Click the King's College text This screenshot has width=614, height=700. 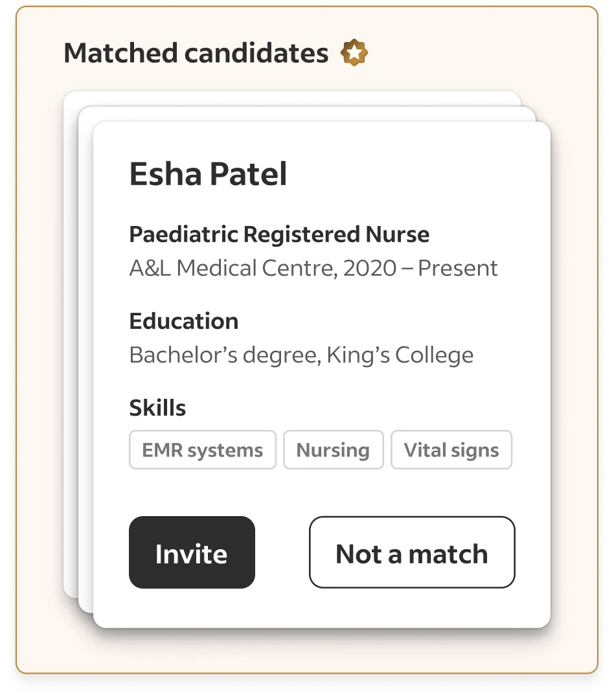(400, 355)
